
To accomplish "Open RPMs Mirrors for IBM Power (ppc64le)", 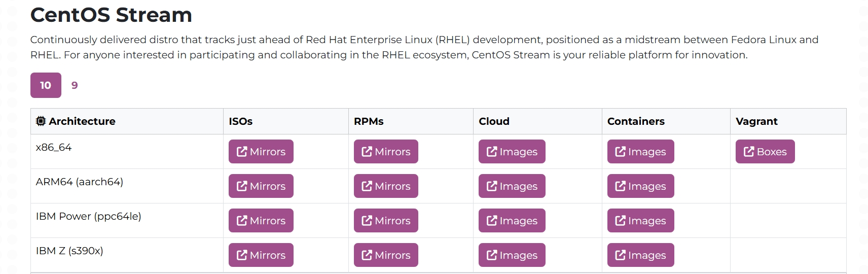I will tap(386, 221).
